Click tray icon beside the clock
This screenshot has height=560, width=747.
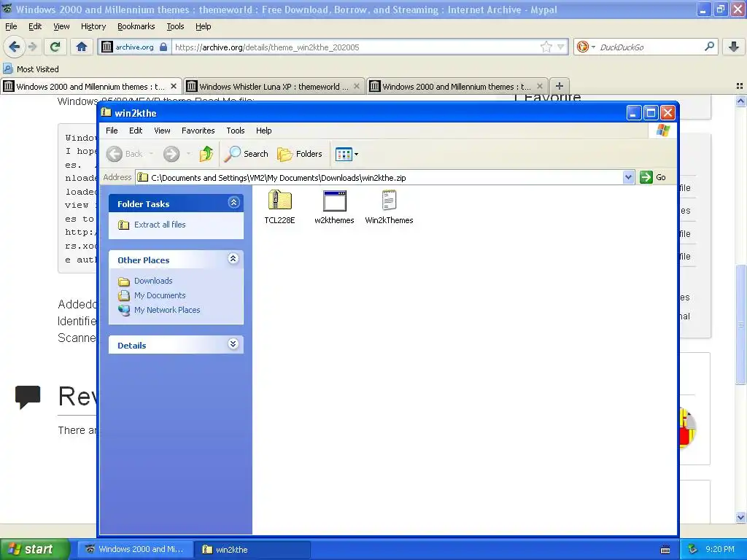[693, 549]
